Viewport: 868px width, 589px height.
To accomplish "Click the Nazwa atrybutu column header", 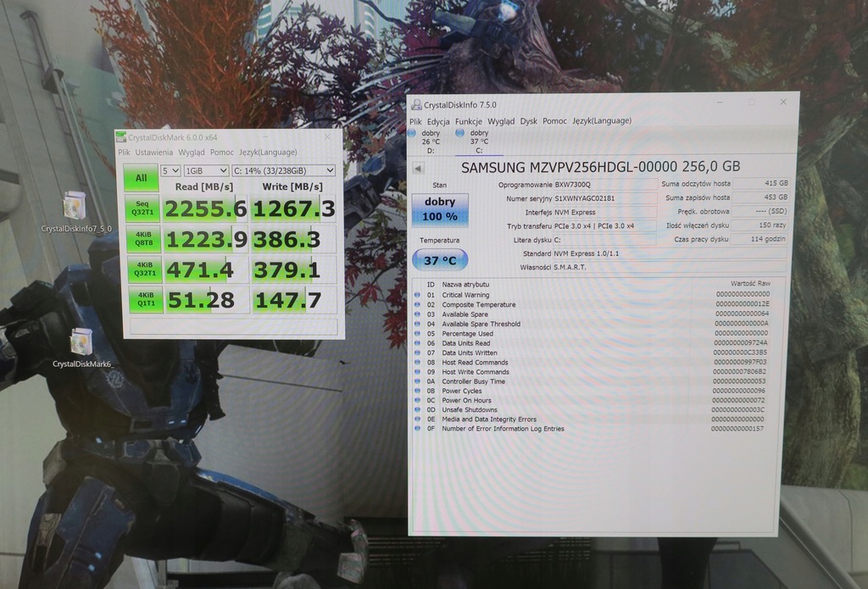I will pyautogui.click(x=465, y=284).
